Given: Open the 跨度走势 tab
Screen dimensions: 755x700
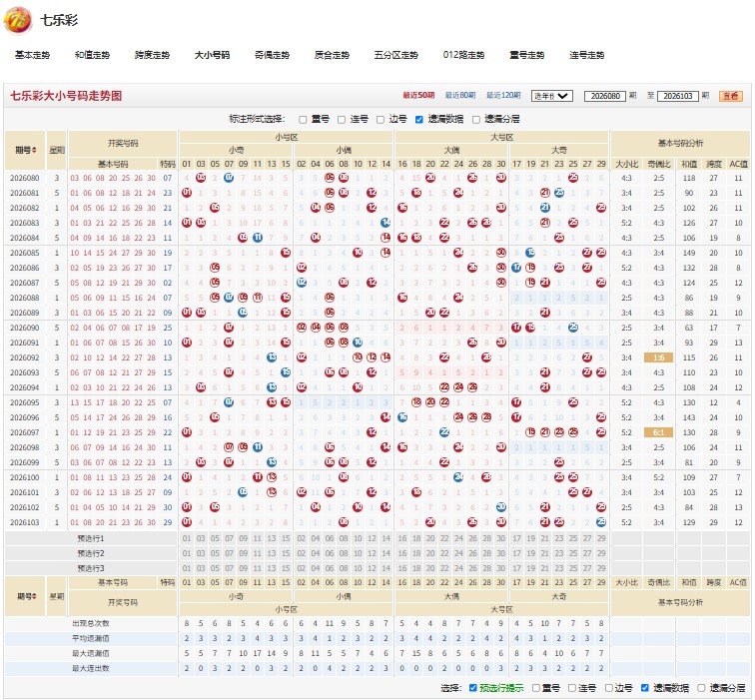Looking at the screenshot, I should click(x=152, y=55).
